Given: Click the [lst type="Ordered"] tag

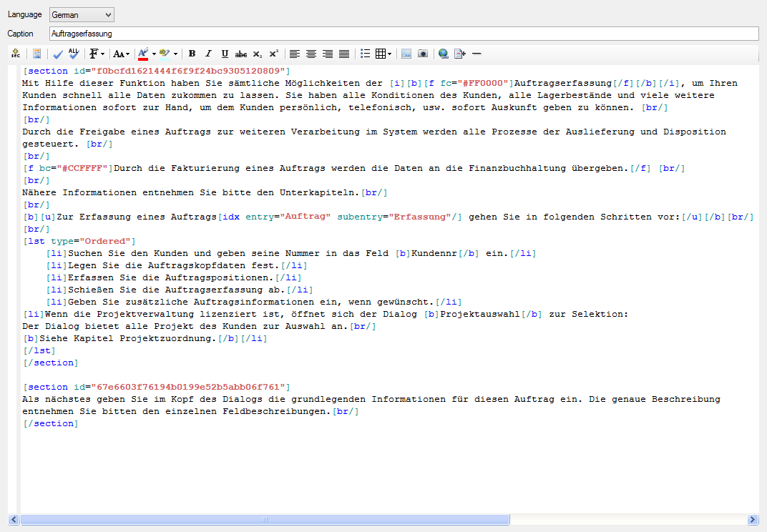Looking at the screenshot, I should click(79, 241).
